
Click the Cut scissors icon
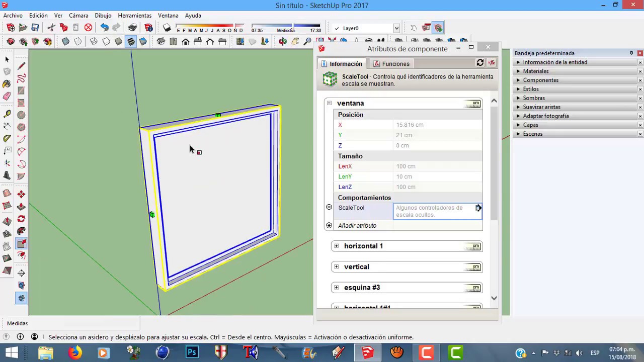51,28
